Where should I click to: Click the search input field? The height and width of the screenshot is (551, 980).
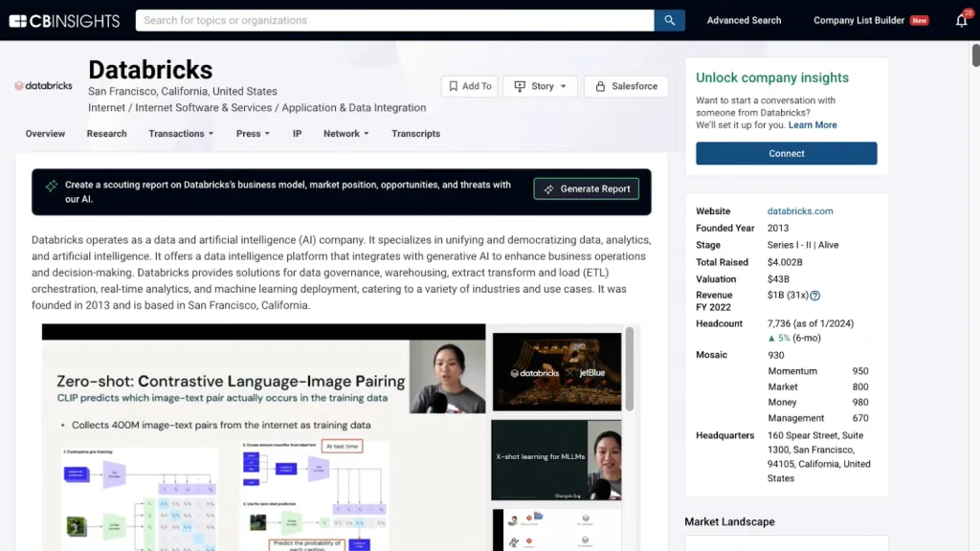(392, 19)
